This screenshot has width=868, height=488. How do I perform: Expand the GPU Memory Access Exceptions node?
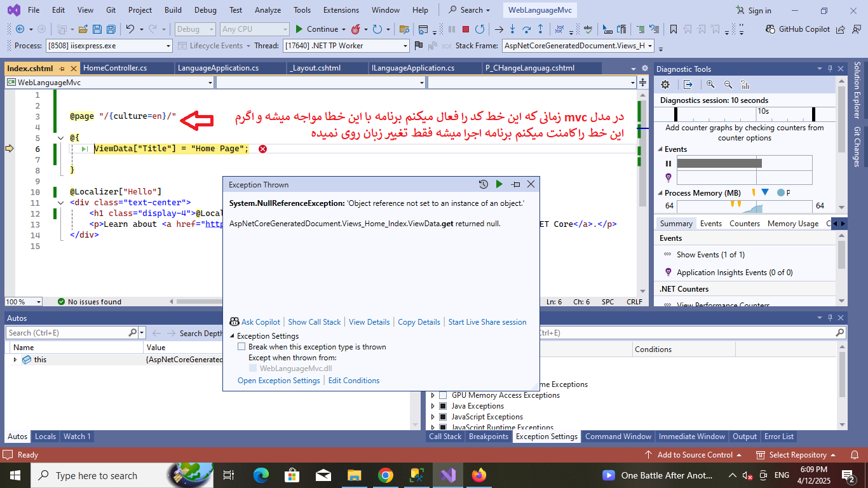point(433,395)
